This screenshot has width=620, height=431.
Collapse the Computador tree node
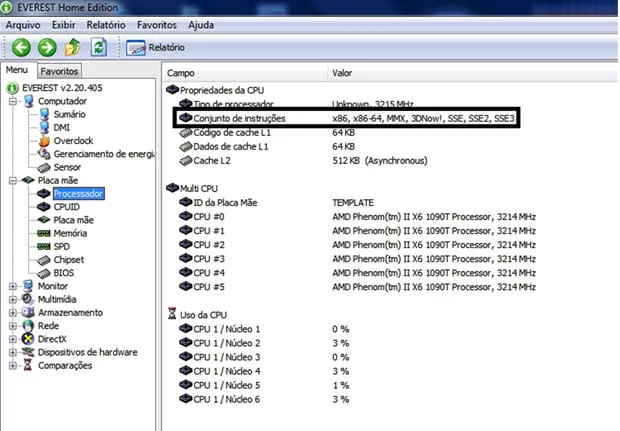coord(13,101)
